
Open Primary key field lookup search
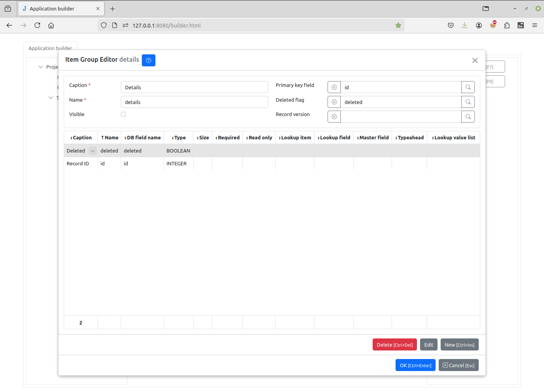tap(468, 87)
